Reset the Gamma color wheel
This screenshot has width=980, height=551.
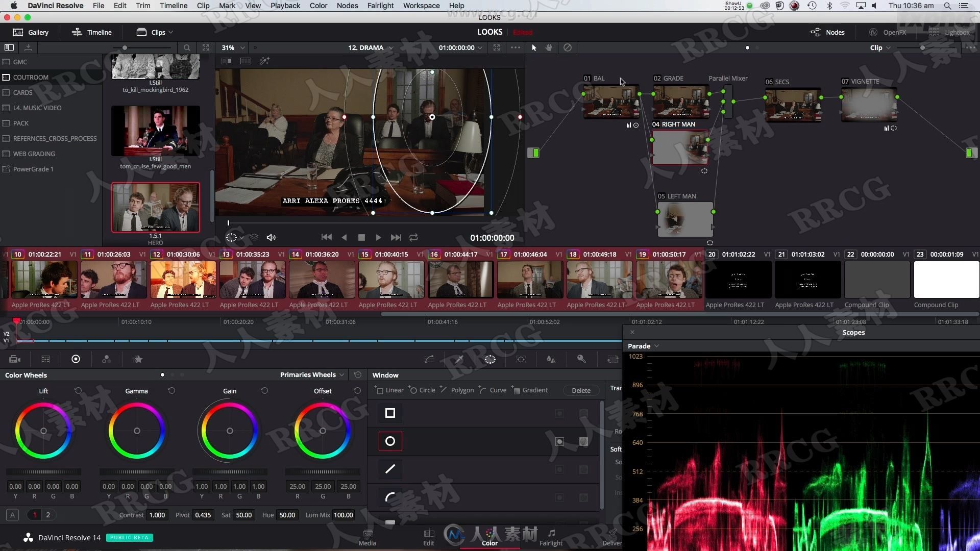pos(171,390)
